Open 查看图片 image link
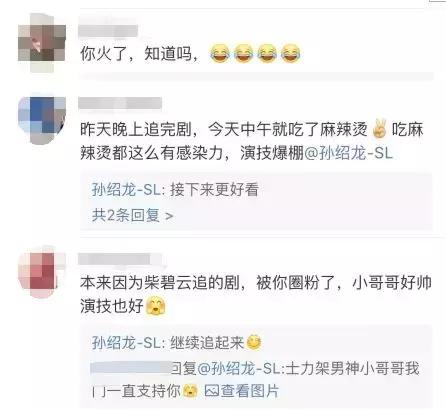The width and height of the screenshot is (446, 410). point(249,391)
